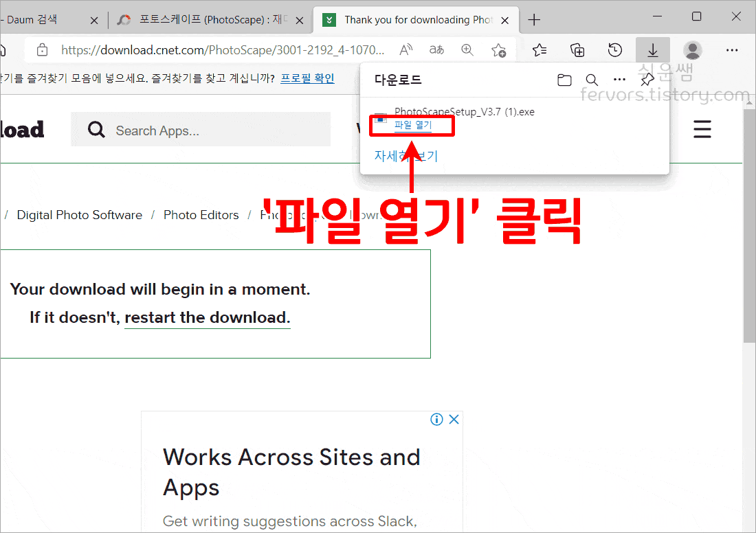The width and height of the screenshot is (756, 533).
Task: Click the address bar URL
Action: (223, 50)
